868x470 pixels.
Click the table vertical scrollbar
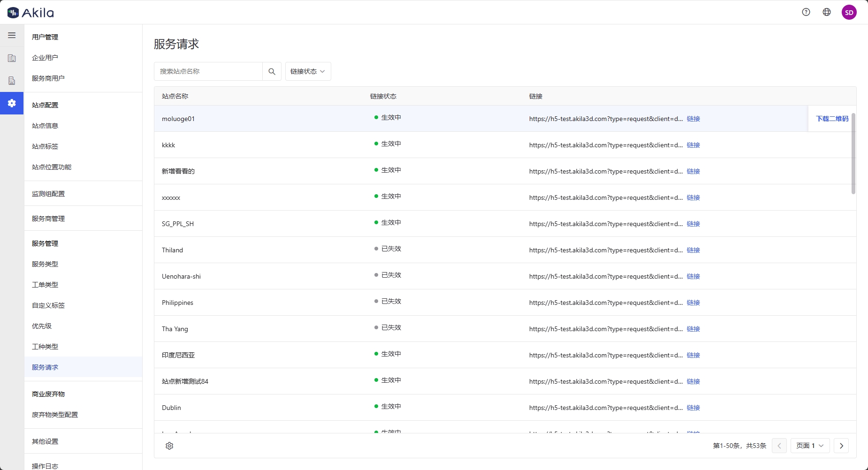pyautogui.click(x=853, y=153)
